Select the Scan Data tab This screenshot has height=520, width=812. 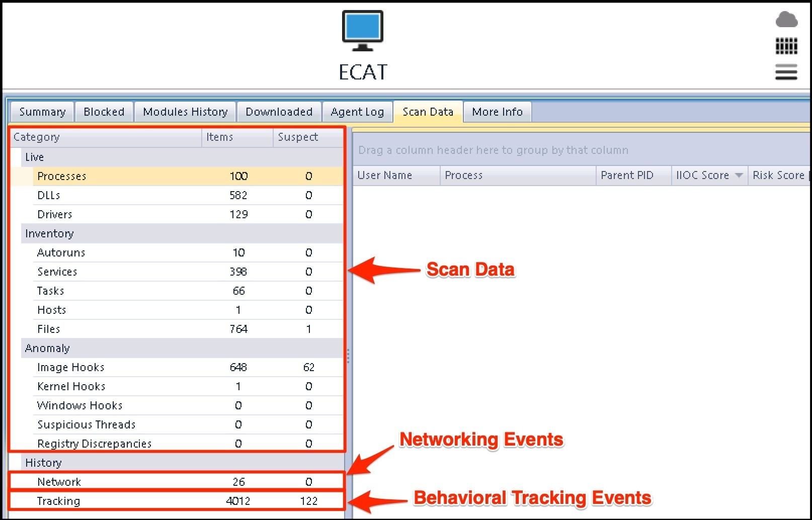pyautogui.click(x=428, y=112)
